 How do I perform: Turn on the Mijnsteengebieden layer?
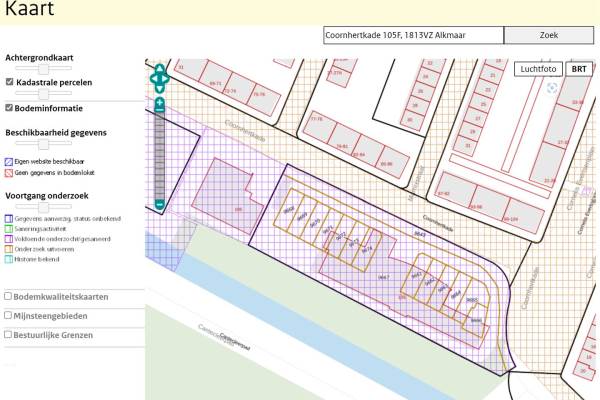9,315
